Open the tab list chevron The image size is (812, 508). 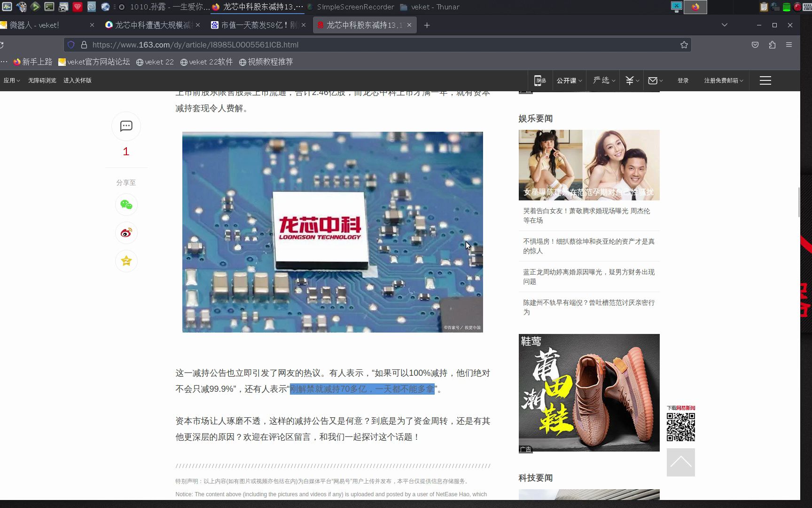[724, 25]
